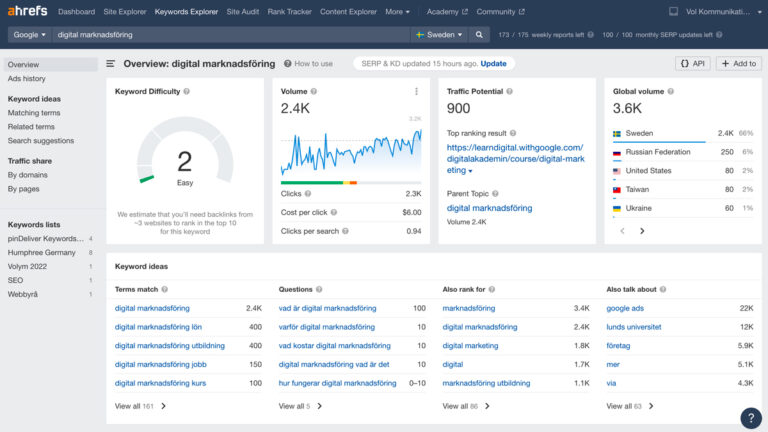
Task: Open the Google search engine dropdown
Action: [x=29, y=35]
